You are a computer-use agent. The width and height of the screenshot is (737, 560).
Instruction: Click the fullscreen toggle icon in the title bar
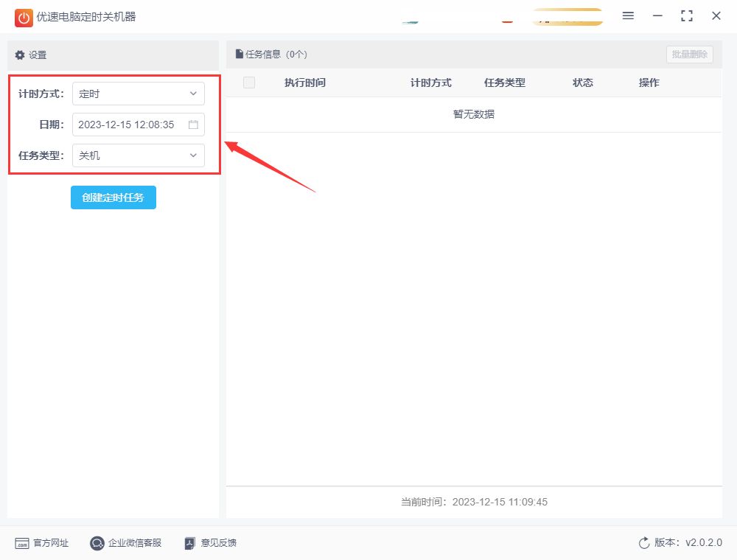(687, 16)
